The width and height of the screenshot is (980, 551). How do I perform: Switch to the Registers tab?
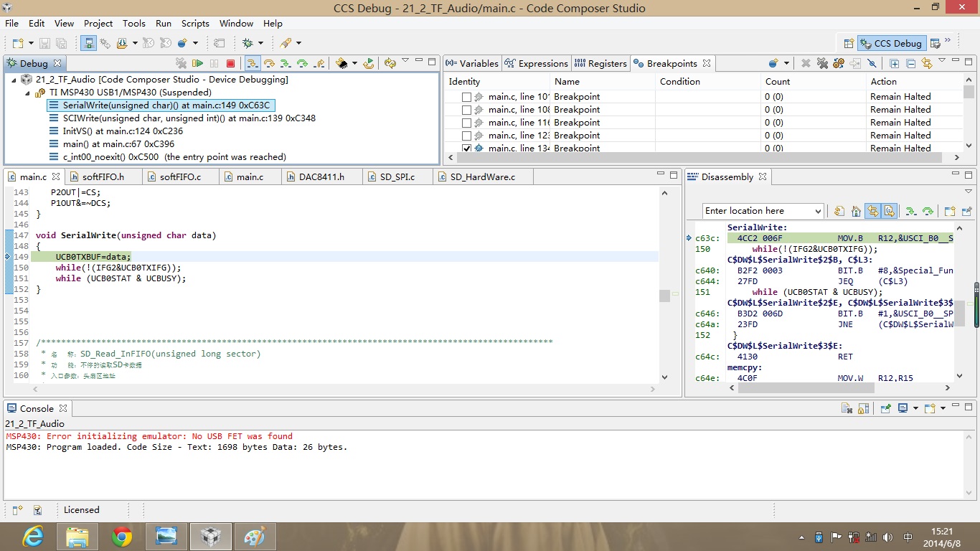[600, 63]
